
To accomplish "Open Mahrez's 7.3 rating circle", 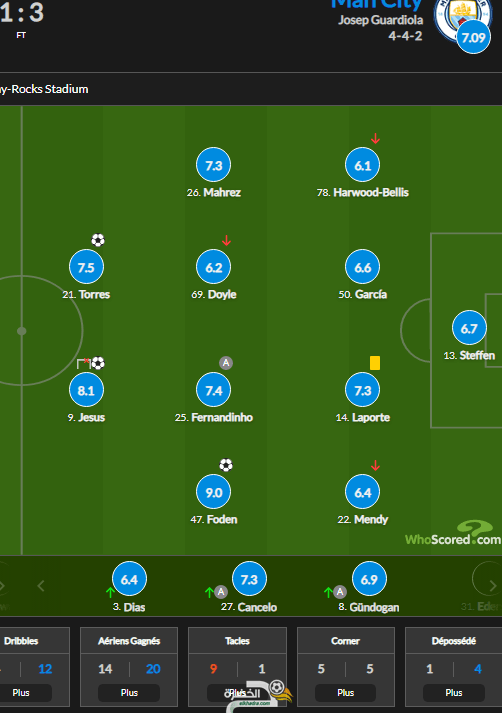I will click(x=214, y=165).
